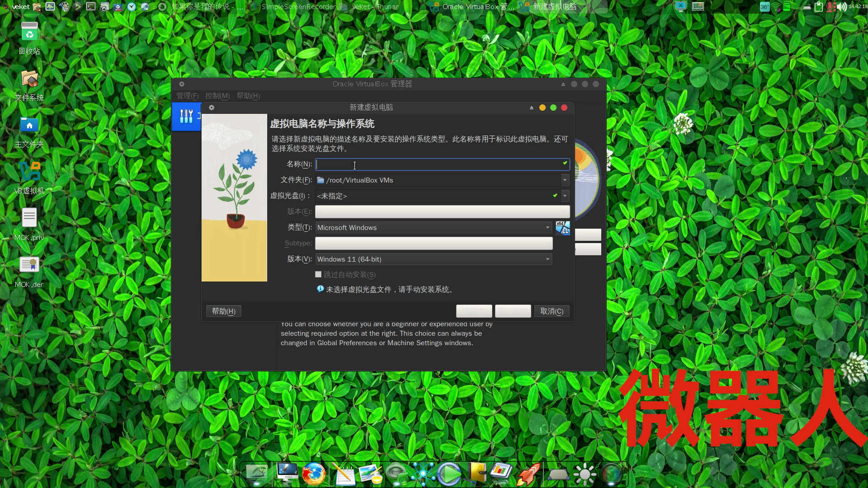This screenshot has width=868, height=488.
Task: Click the 36° temperature tray indicator
Action: [x=764, y=7]
